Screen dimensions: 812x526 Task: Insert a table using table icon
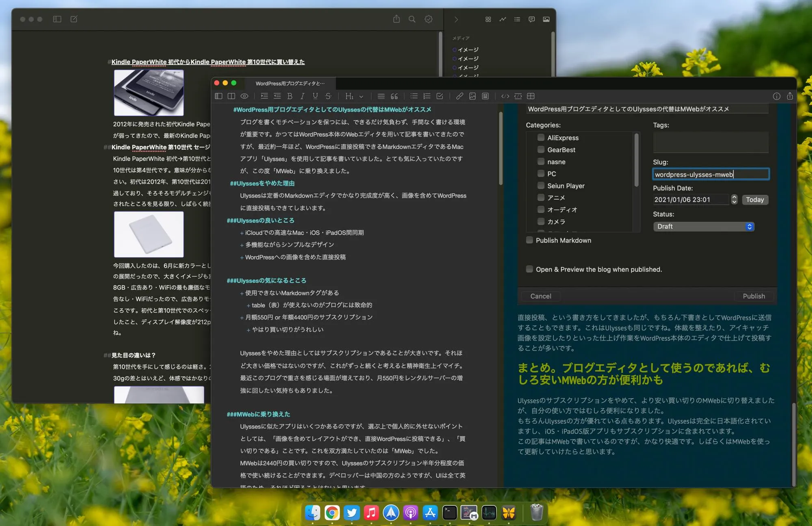pyautogui.click(x=531, y=96)
